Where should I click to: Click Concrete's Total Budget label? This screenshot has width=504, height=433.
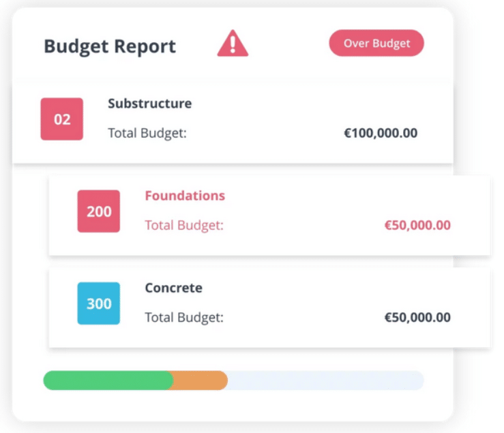[184, 317]
